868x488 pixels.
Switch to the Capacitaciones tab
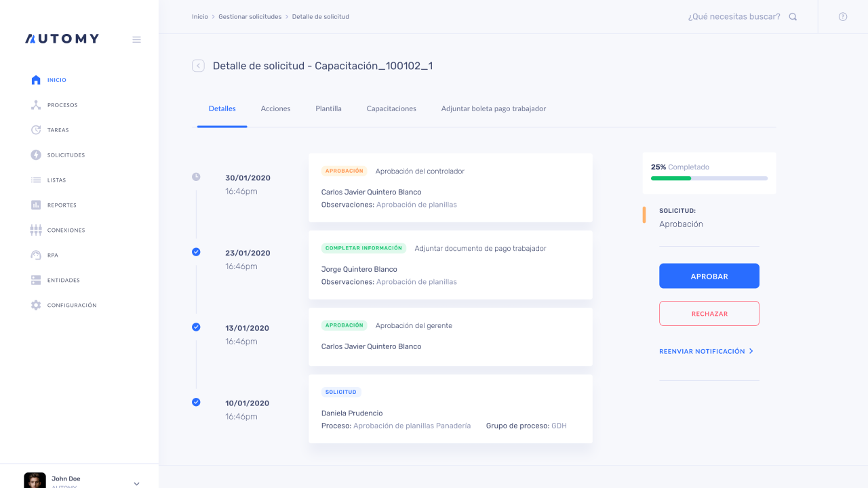click(x=391, y=108)
